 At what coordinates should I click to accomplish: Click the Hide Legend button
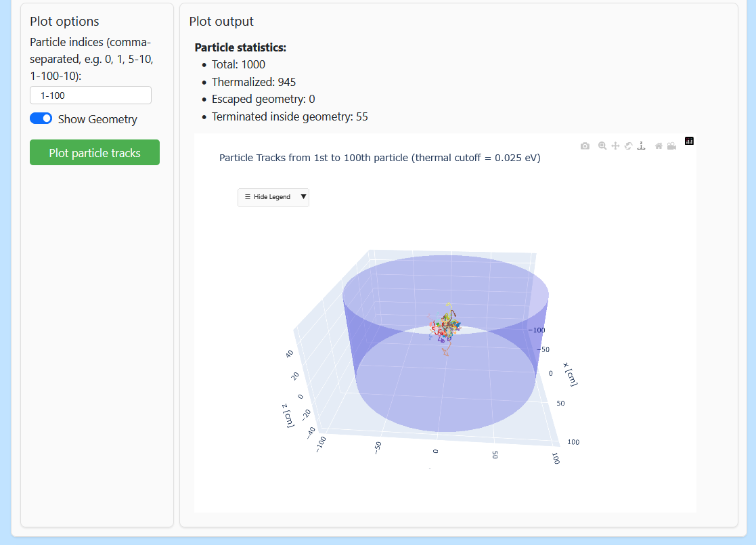click(x=273, y=197)
